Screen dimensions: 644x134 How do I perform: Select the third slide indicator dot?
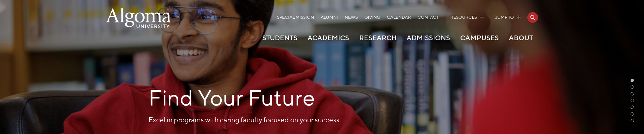point(632,94)
